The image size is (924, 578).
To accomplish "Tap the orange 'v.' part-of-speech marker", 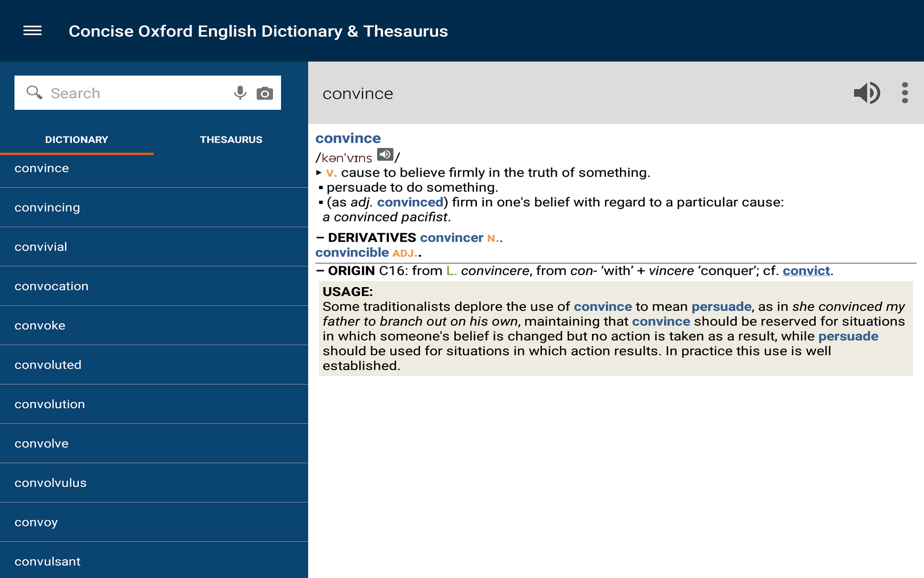I will [x=331, y=173].
